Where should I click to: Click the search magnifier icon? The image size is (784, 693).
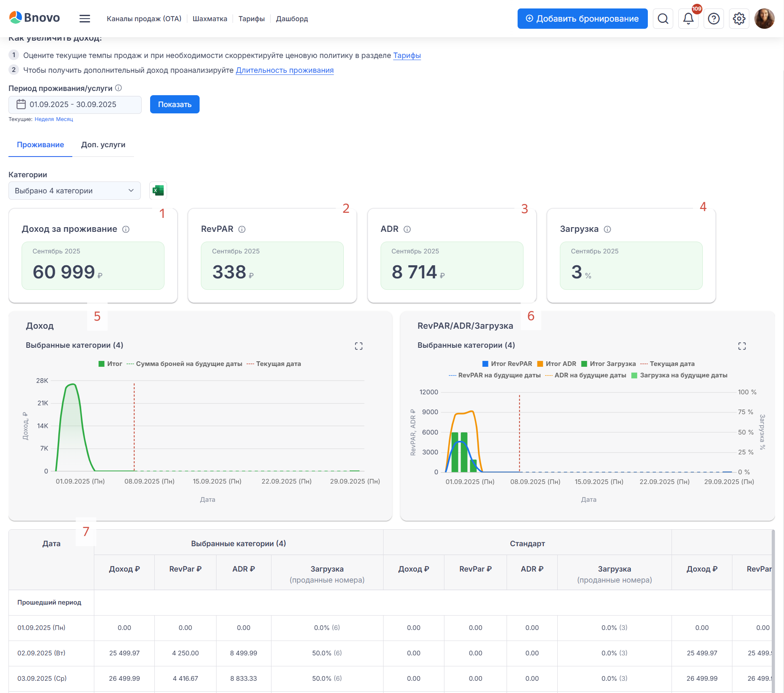coord(663,19)
